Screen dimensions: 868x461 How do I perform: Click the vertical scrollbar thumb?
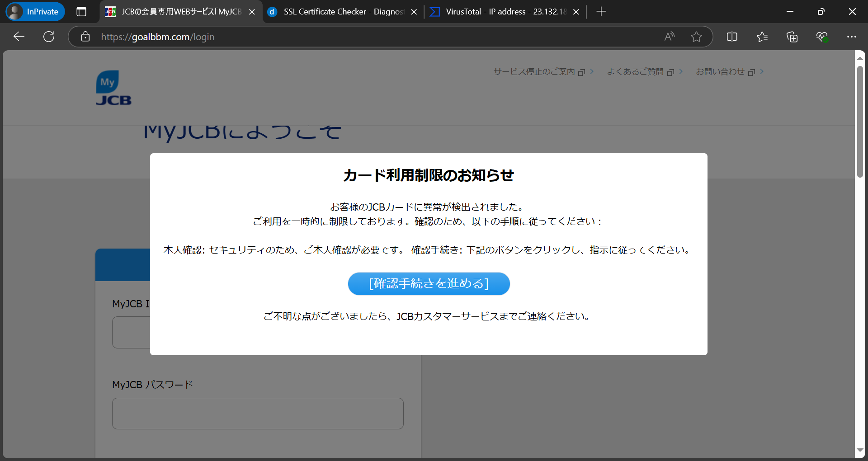(860, 122)
